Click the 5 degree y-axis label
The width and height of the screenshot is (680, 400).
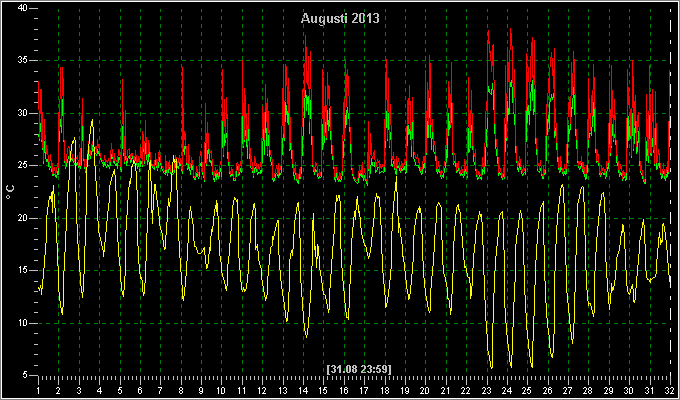tap(25, 376)
